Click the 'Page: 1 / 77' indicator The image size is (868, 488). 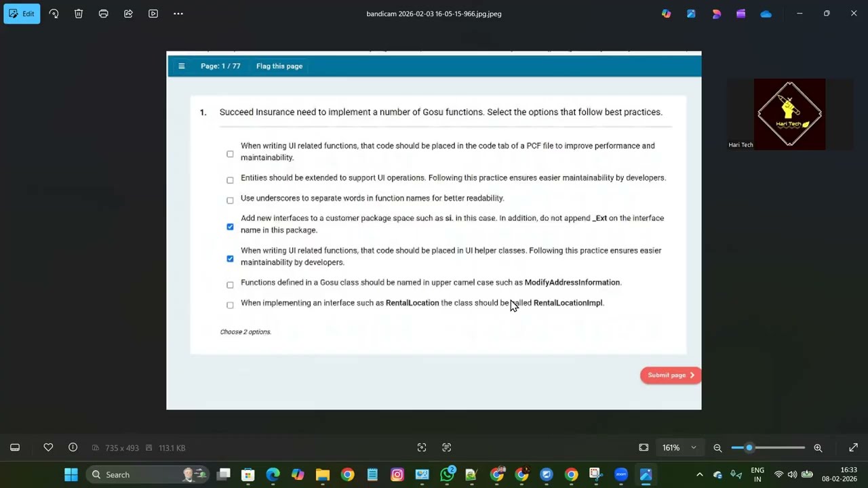[220, 66]
